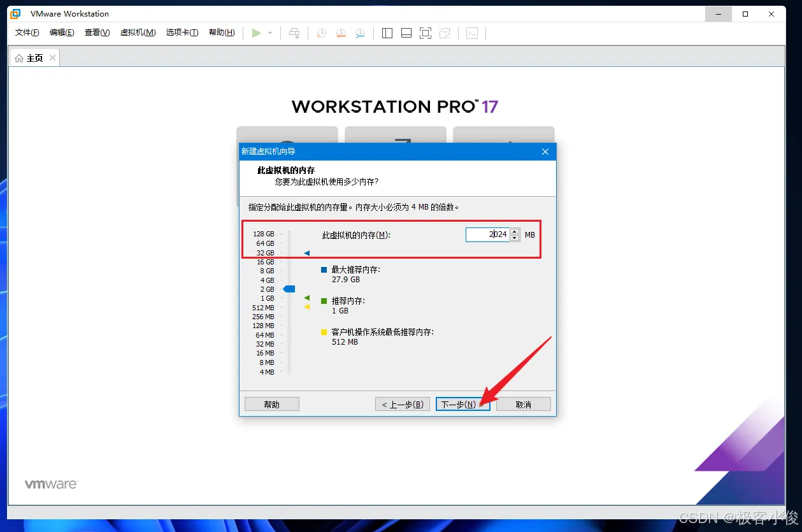802x532 pixels.
Task: Decrease memory with the spinner down arrow
Action: 515,238
